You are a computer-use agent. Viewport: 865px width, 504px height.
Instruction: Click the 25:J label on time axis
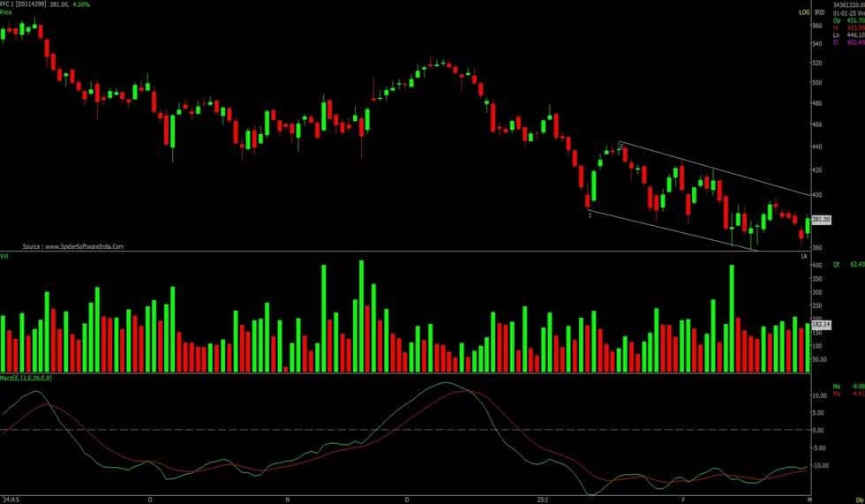click(x=542, y=499)
